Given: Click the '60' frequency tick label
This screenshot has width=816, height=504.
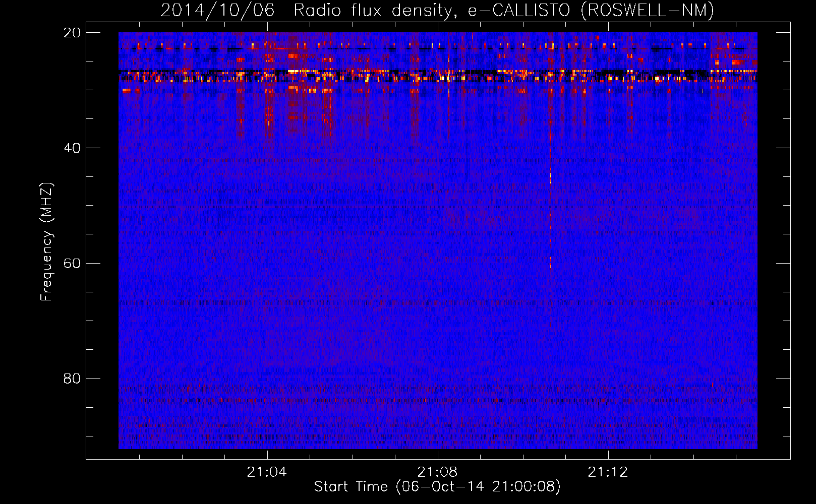Looking at the screenshot, I should (72, 264).
